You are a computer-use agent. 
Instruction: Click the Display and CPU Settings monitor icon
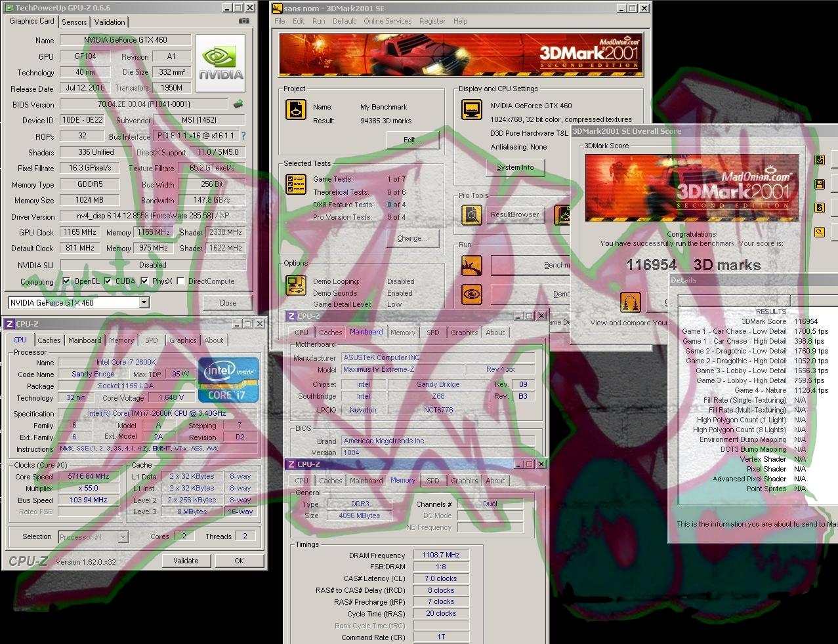point(471,110)
